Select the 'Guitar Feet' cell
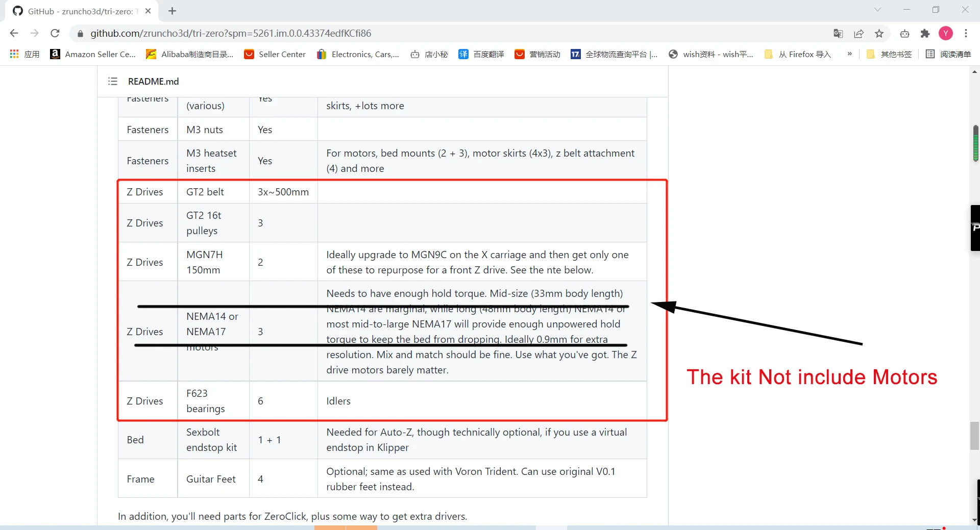Viewport: 980px width, 530px height. [x=213, y=479]
